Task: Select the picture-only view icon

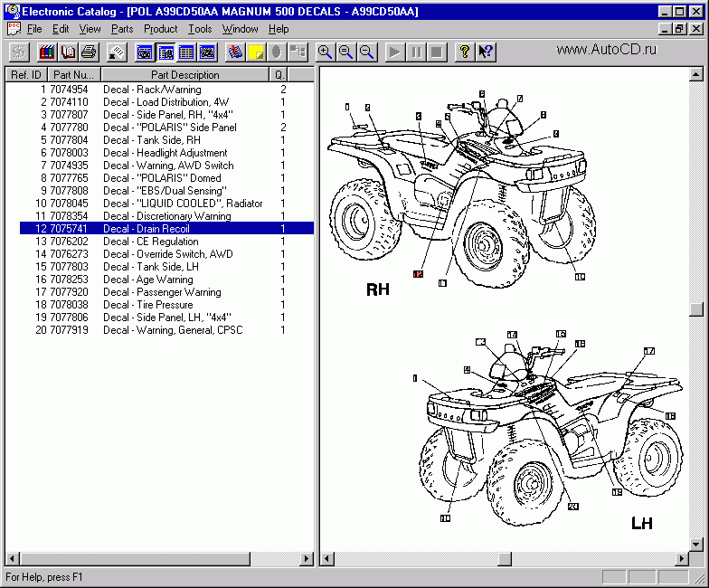Action: [x=207, y=52]
